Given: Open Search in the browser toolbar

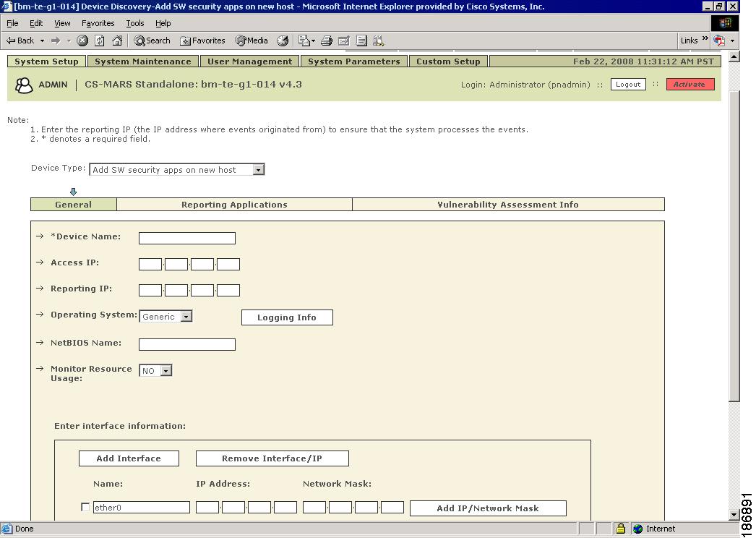Looking at the screenshot, I should (x=151, y=40).
